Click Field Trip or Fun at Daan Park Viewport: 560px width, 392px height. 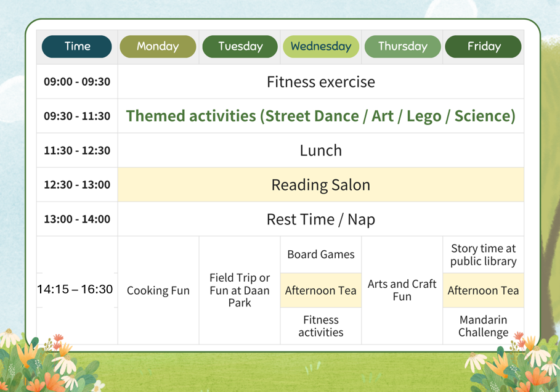[240, 290]
